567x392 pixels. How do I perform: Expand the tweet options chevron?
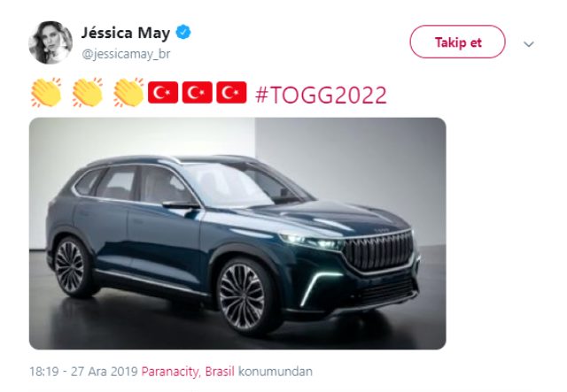(529, 44)
